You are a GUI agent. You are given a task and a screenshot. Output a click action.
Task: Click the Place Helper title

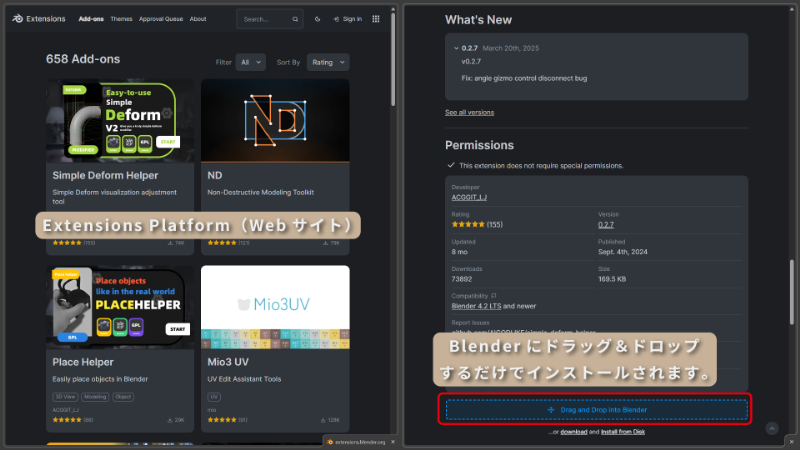[83, 362]
